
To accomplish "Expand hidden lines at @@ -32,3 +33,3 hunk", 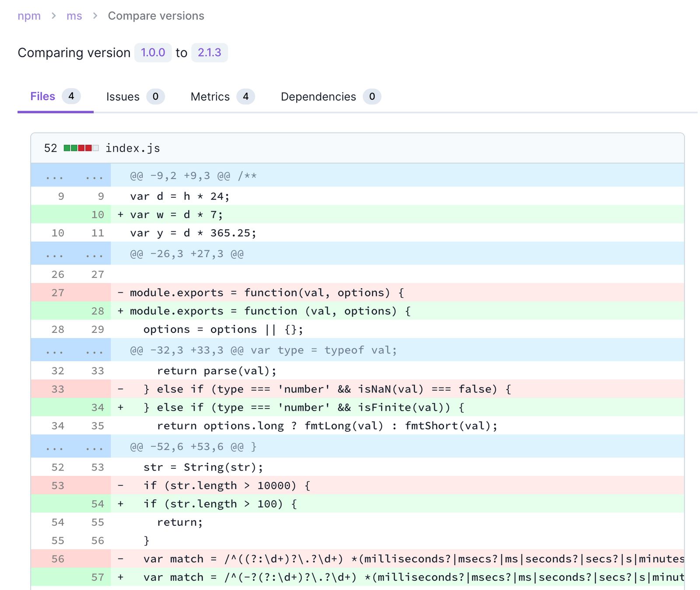I will [x=71, y=350].
